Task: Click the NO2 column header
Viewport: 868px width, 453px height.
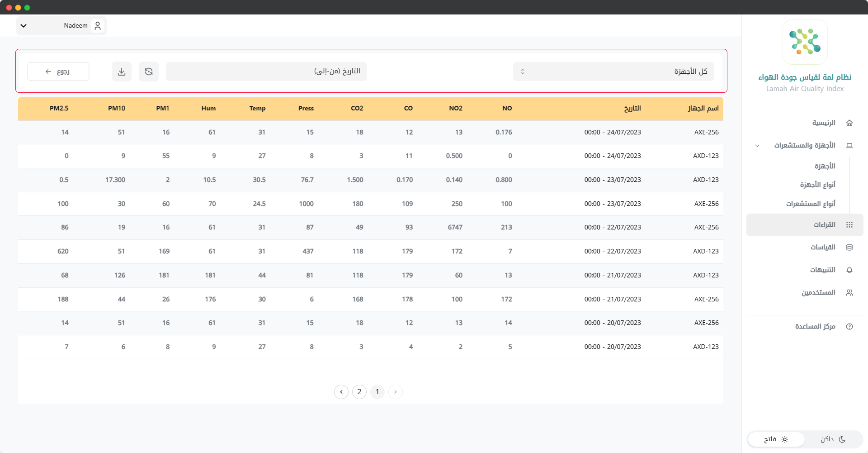Action: tap(456, 109)
